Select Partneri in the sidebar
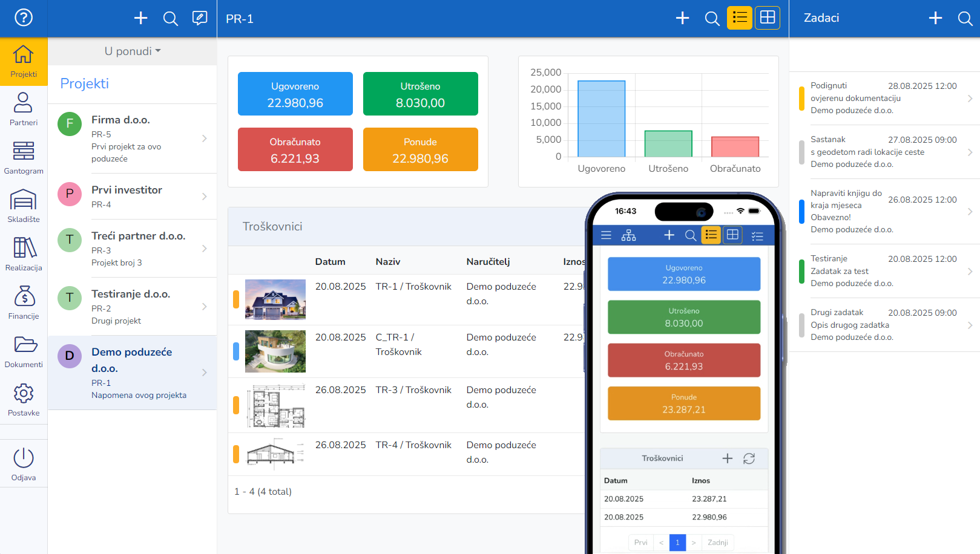 tap(24, 109)
